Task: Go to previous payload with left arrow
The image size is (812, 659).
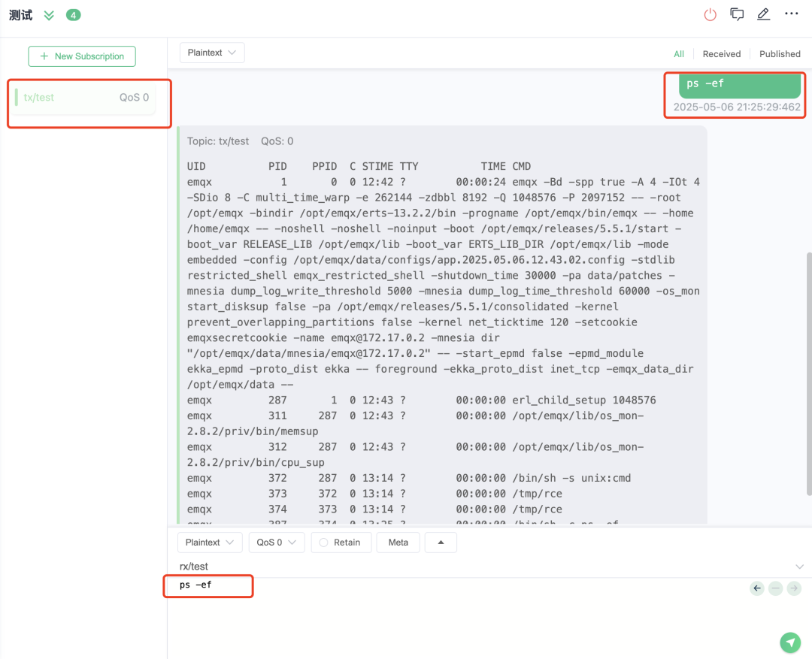Action: (757, 588)
